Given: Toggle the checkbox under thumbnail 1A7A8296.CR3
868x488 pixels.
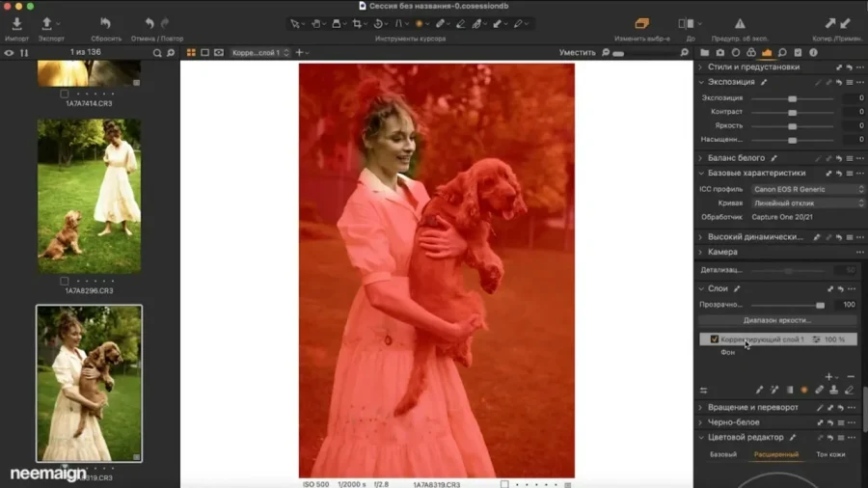Looking at the screenshot, I should point(65,281).
